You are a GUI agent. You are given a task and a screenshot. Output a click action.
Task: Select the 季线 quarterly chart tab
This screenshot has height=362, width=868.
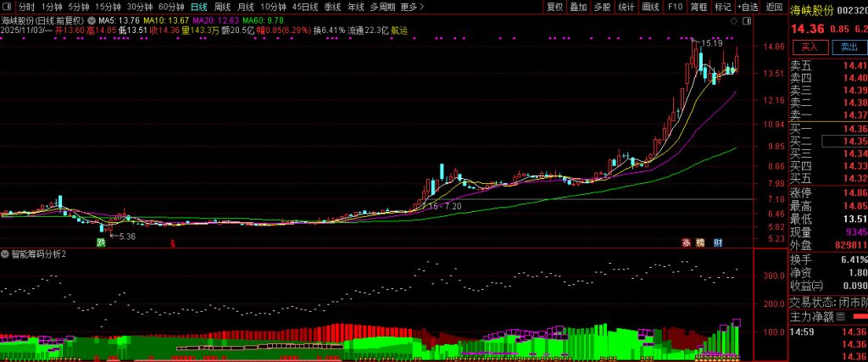[332, 7]
